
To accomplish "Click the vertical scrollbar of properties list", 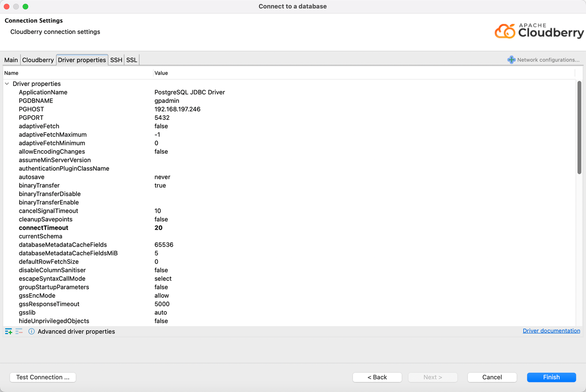I will (579, 128).
